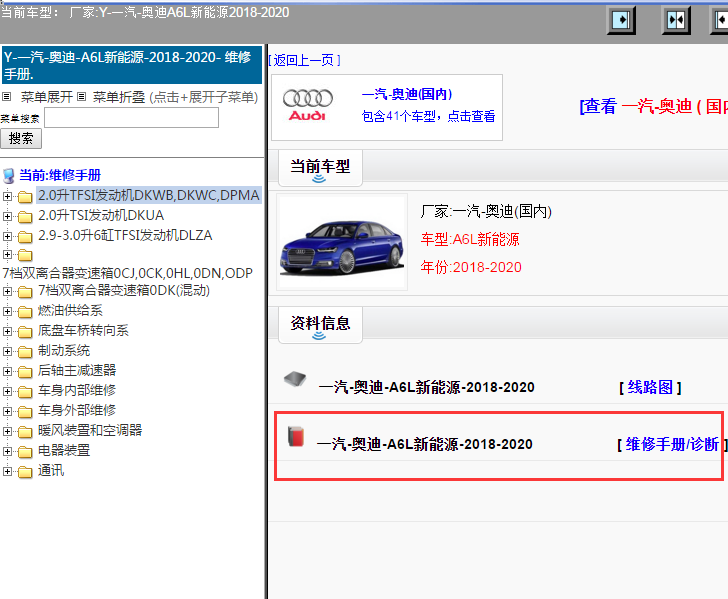
Task: Open the 底盘车桥转向系 tree item
Action: tap(83, 331)
